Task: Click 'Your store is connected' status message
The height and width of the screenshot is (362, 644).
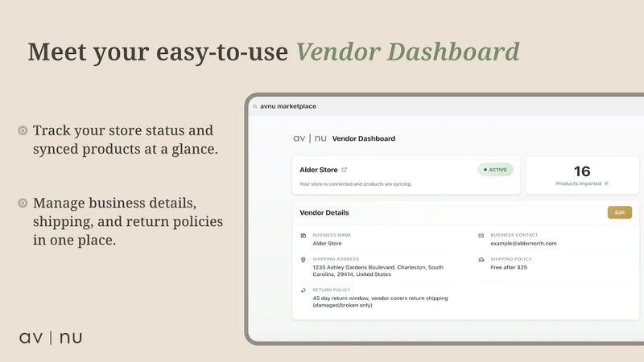Action: [x=356, y=184]
